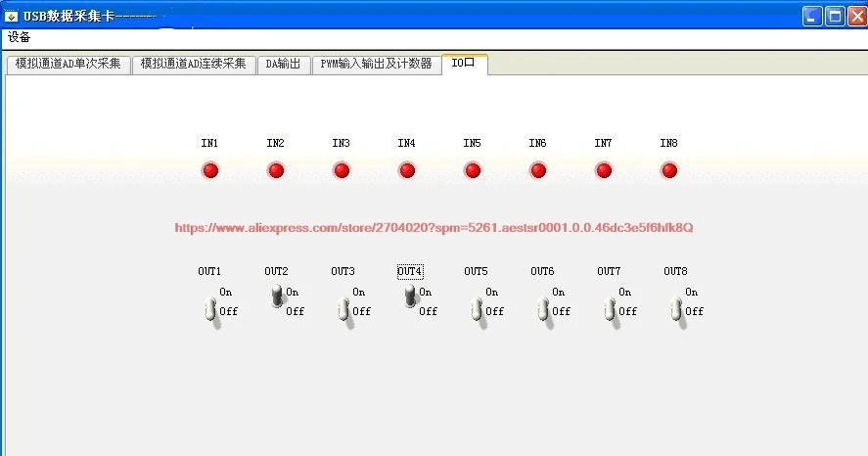Viewport: 868px width, 456px height.
Task: Turn off the OUT2 switch
Action: [x=277, y=296]
